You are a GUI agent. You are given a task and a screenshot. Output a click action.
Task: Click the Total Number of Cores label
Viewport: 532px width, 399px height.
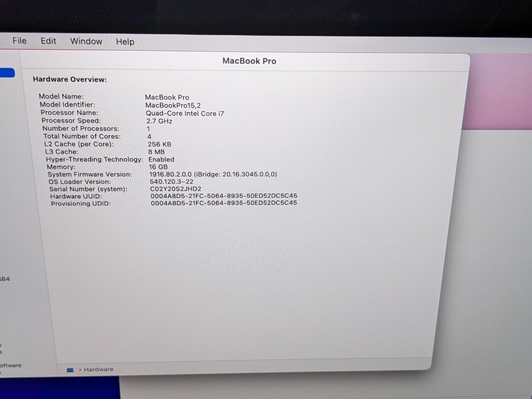click(82, 136)
